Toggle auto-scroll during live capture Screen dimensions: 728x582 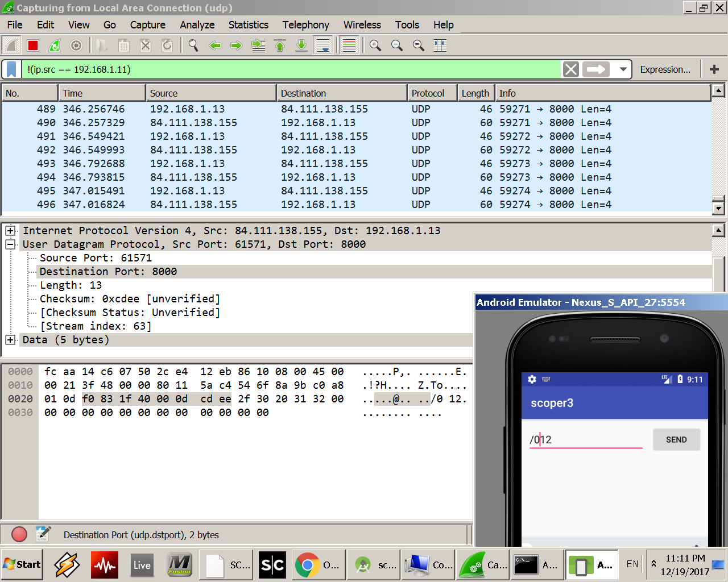[x=323, y=45]
